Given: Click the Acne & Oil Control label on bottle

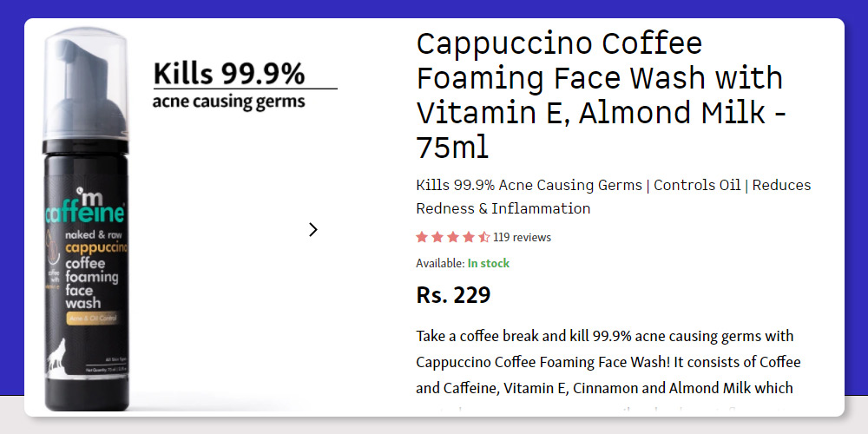Looking at the screenshot, I should [x=91, y=319].
